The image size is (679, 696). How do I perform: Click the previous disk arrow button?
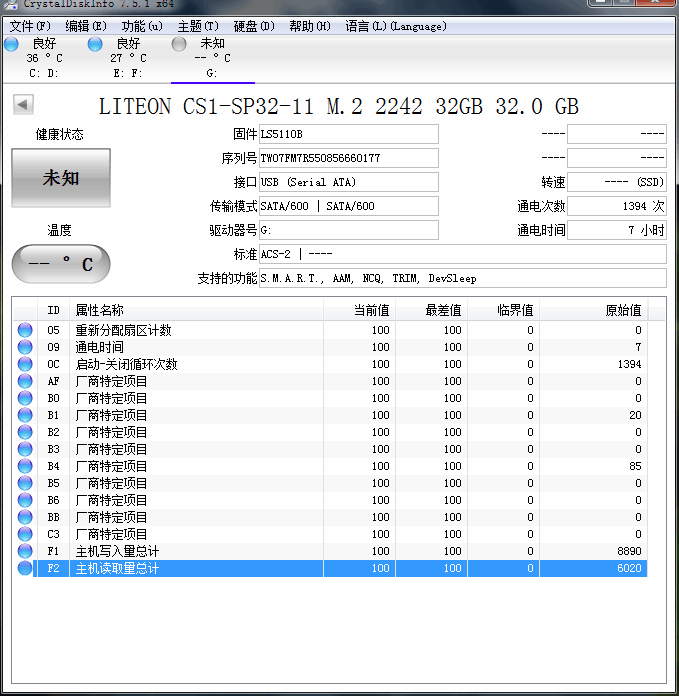[23, 105]
